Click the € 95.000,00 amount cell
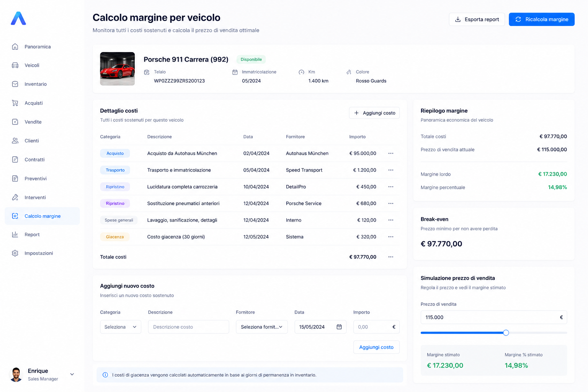The width and height of the screenshot is (588, 392). tap(363, 154)
